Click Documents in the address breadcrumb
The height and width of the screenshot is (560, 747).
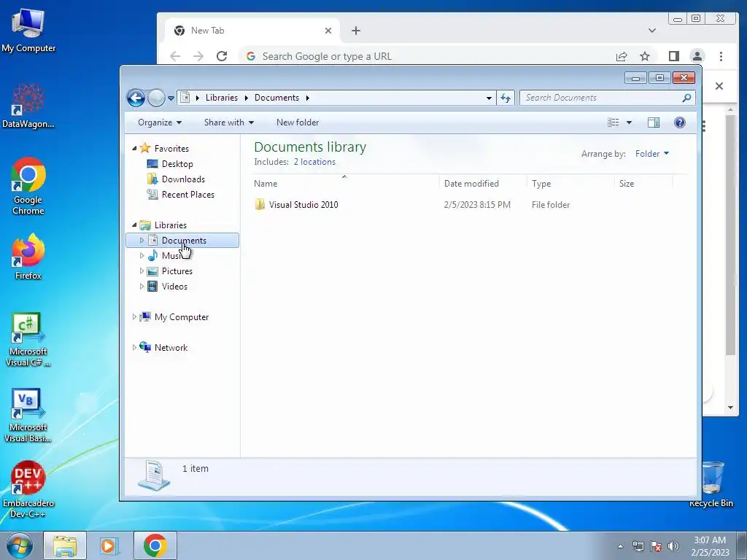point(276,98)
